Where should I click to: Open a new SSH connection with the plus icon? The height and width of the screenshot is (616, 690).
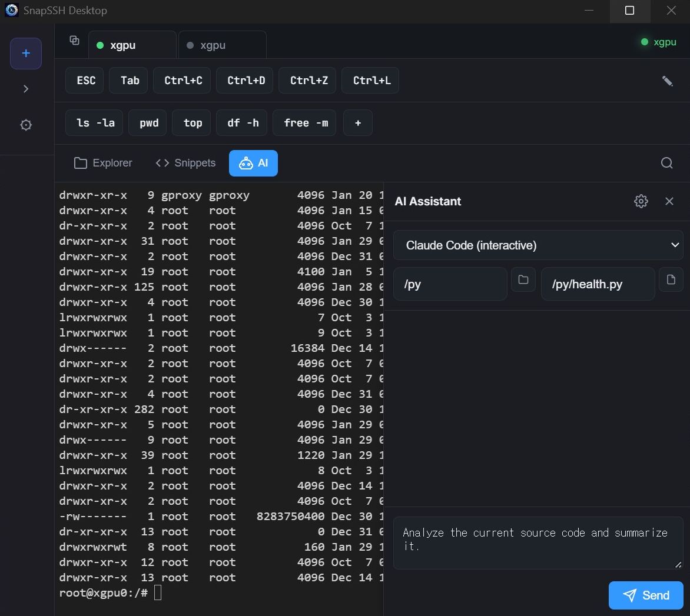[x=26, y=53]
